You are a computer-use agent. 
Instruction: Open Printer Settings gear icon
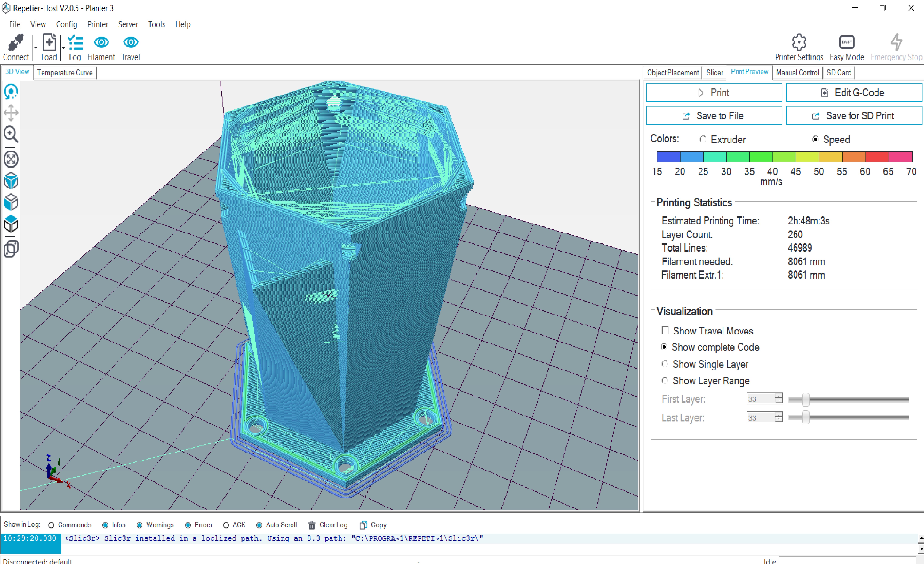pyautogui.click(x=799, y=42)
